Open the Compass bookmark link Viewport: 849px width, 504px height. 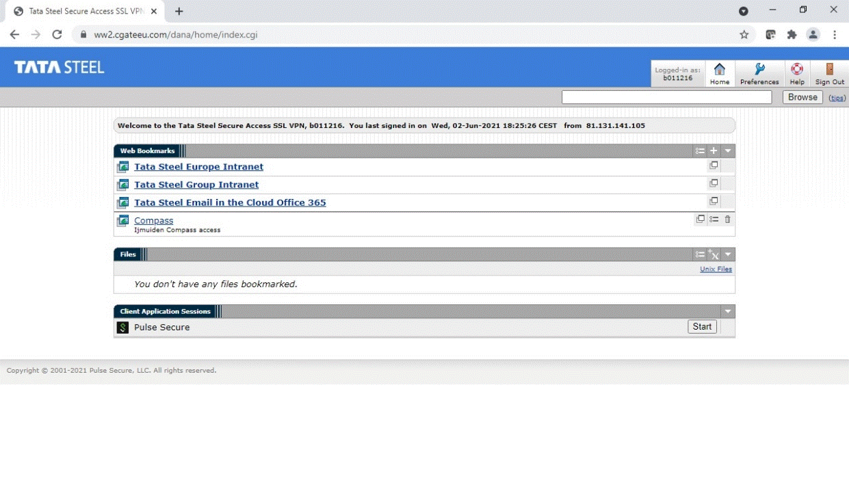coord(154,220)
